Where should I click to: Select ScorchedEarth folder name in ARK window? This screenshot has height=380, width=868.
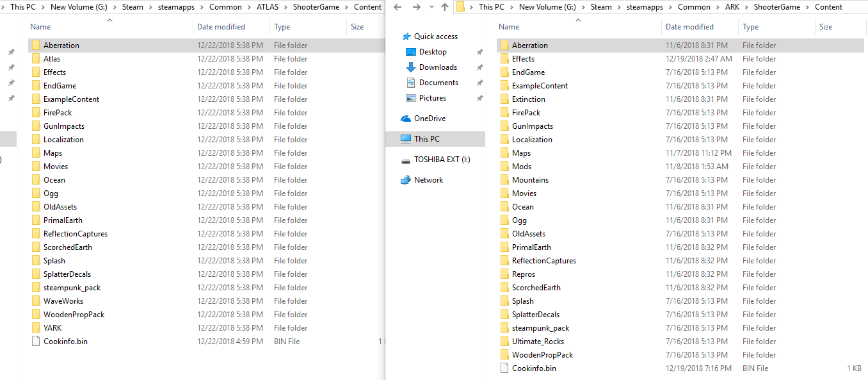(536, 288)
